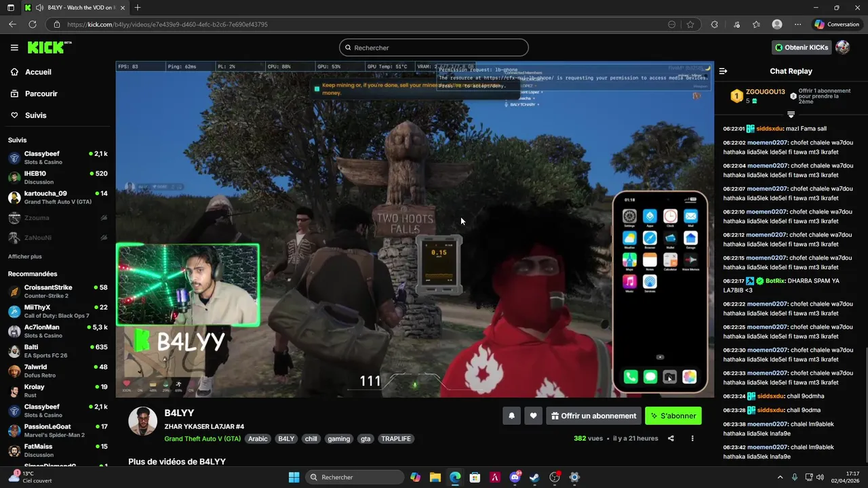Open Edge profile account icon
The height and width of the screenshot is (488, 868).
coord(777,24)
